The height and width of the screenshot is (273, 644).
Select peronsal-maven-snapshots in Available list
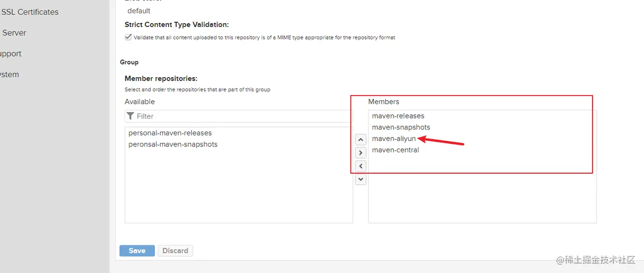[x=173, y=144]
